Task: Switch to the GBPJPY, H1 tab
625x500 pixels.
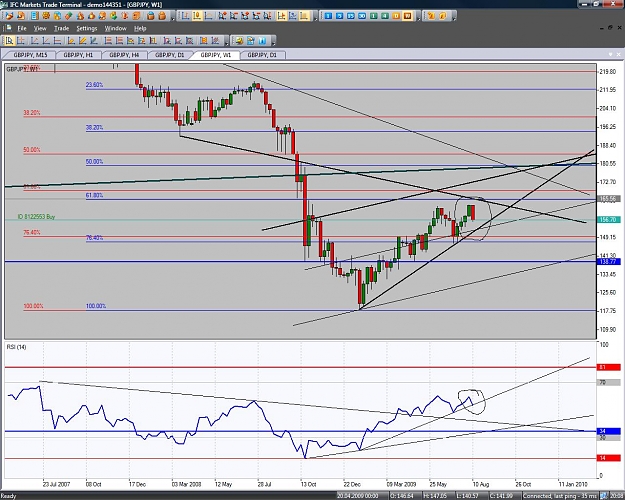Action: (78, 55)
